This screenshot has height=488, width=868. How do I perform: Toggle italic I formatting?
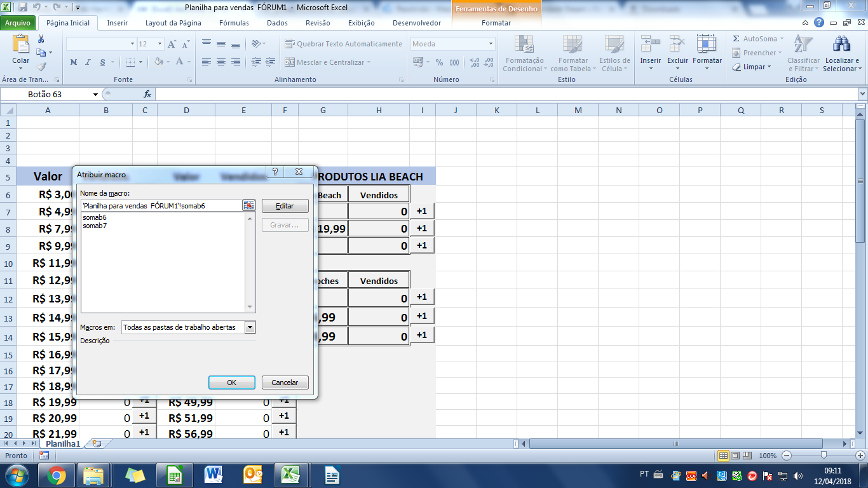[x=88, y=62]
